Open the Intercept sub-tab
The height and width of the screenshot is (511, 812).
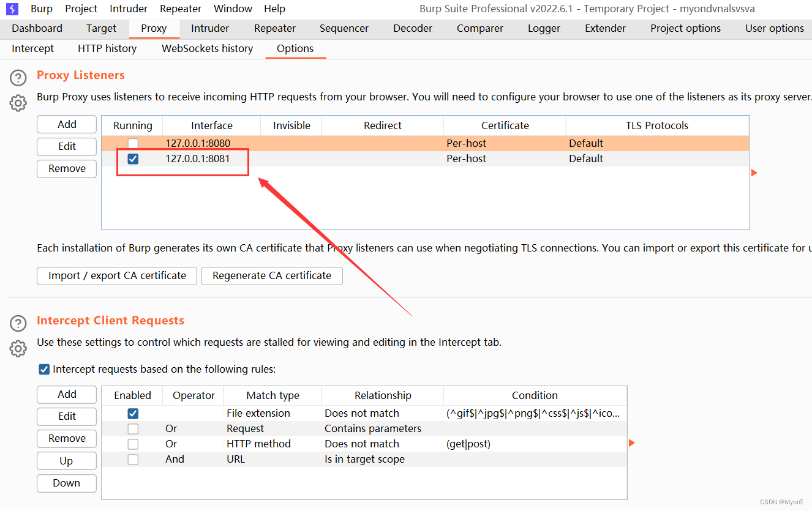pyautogui.click(x=33, y=48)
